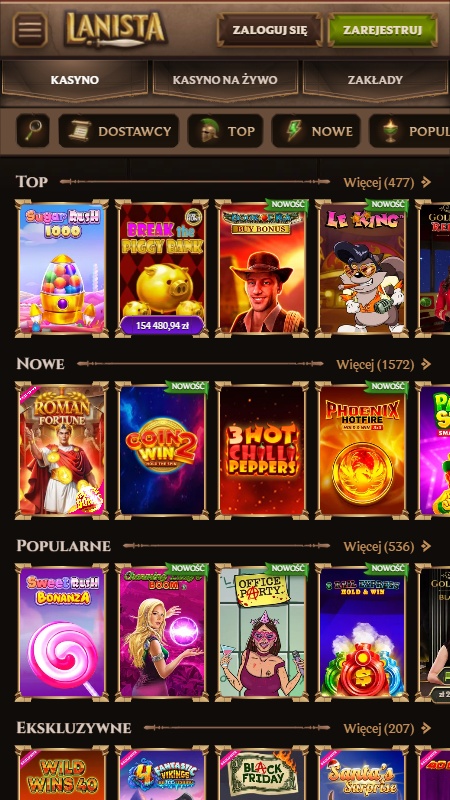Open the hamburger menu icon

30,30
